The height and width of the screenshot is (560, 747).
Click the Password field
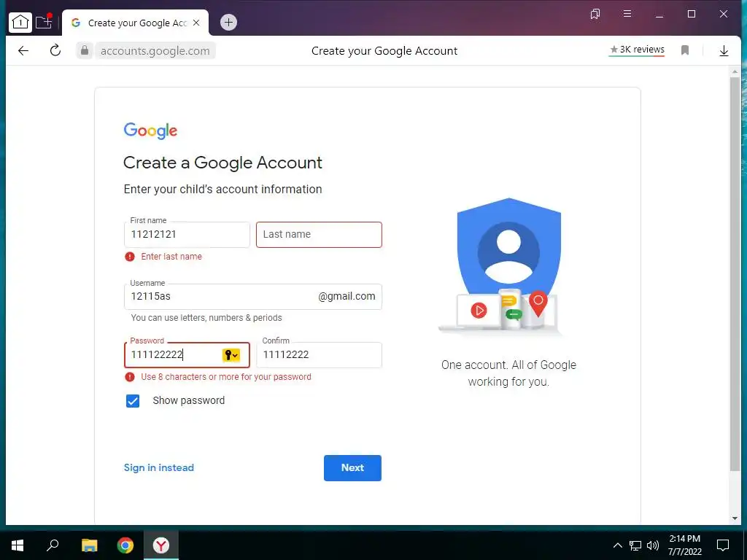187,355
